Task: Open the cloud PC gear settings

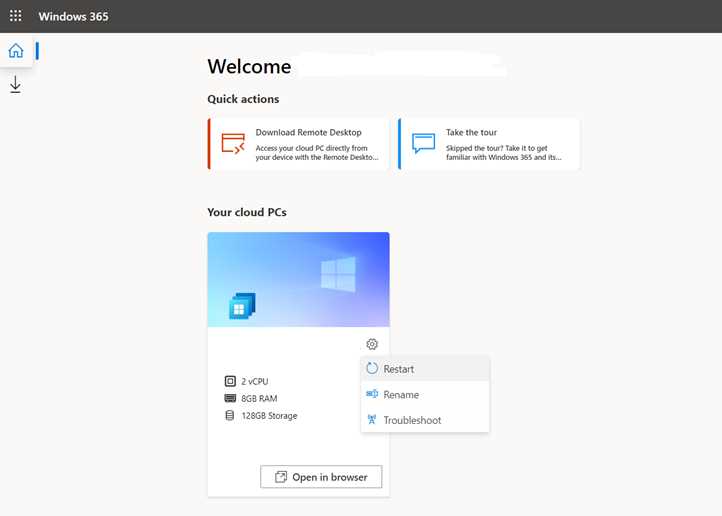Action: [372, 344]
